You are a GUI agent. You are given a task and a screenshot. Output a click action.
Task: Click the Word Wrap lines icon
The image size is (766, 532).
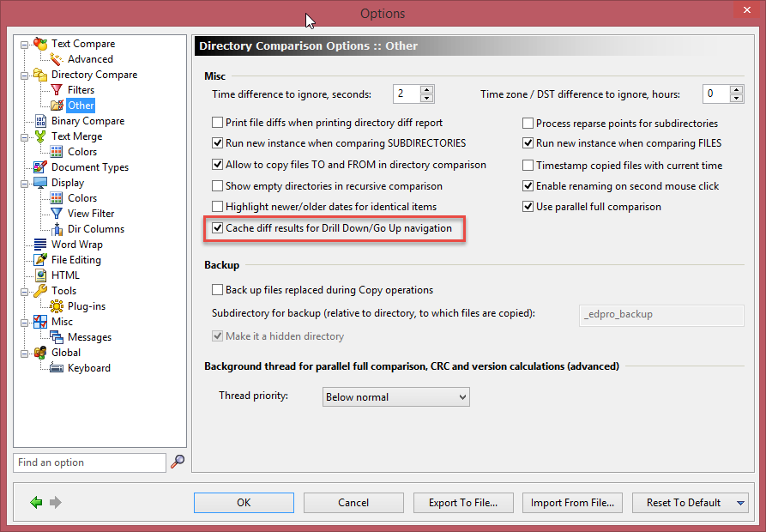40,245
